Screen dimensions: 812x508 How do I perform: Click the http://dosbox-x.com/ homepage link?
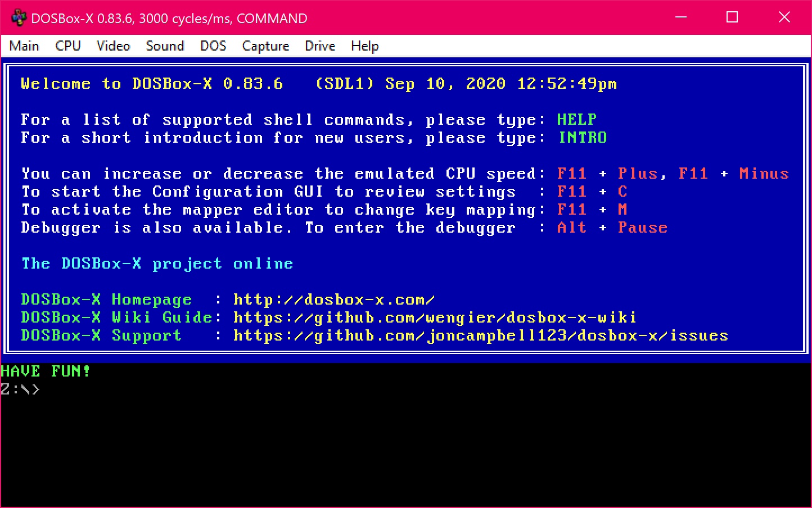coord(334,300)
